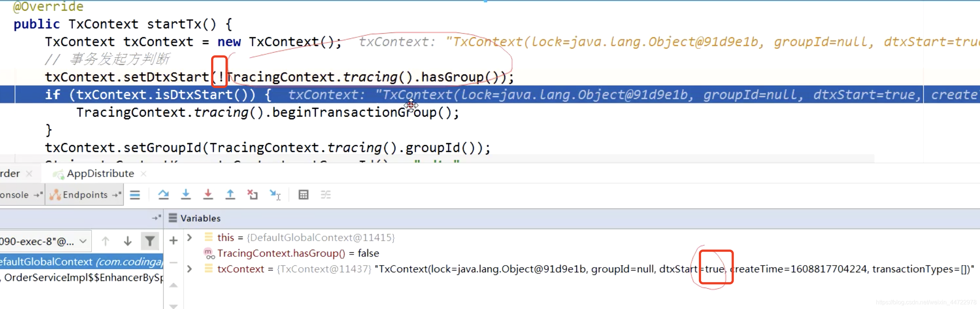Screen dimensions: 980x309
Task: Click the Force Step Into red arrow icon
Action: pos(208,195)
